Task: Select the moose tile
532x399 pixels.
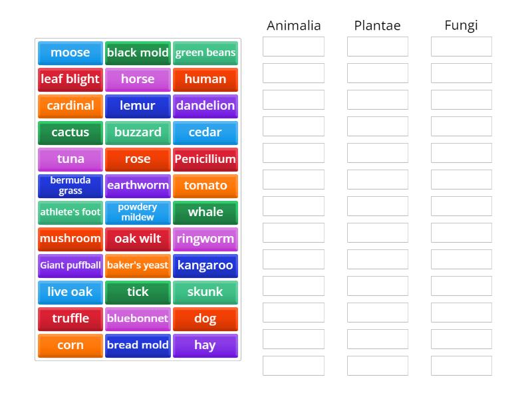Action: (70, 53)
